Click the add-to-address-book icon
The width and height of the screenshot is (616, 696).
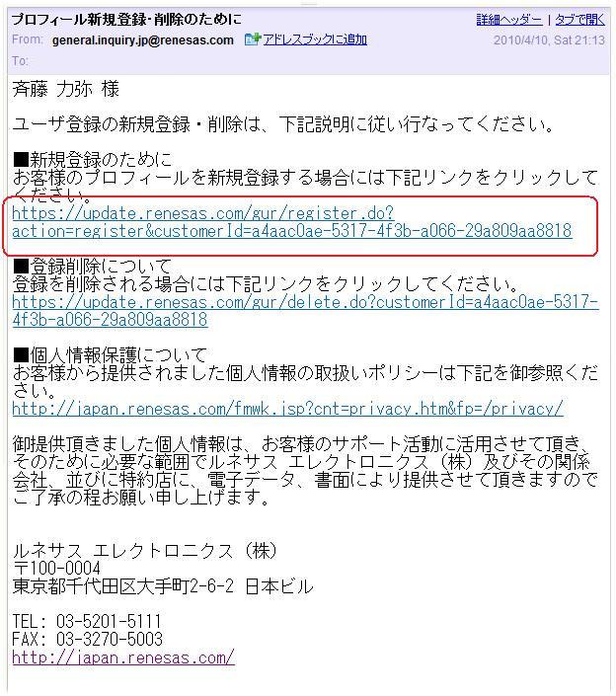[253, 39]
